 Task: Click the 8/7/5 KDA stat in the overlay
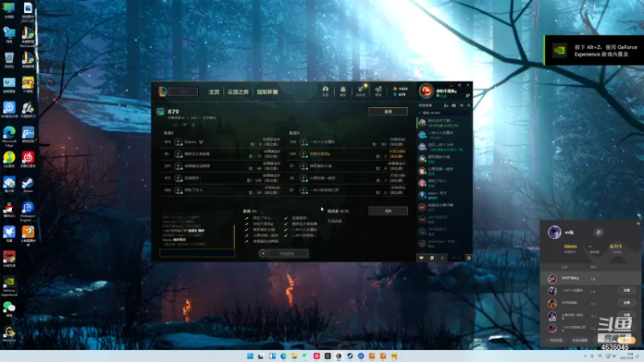click(x=616, y=249)
